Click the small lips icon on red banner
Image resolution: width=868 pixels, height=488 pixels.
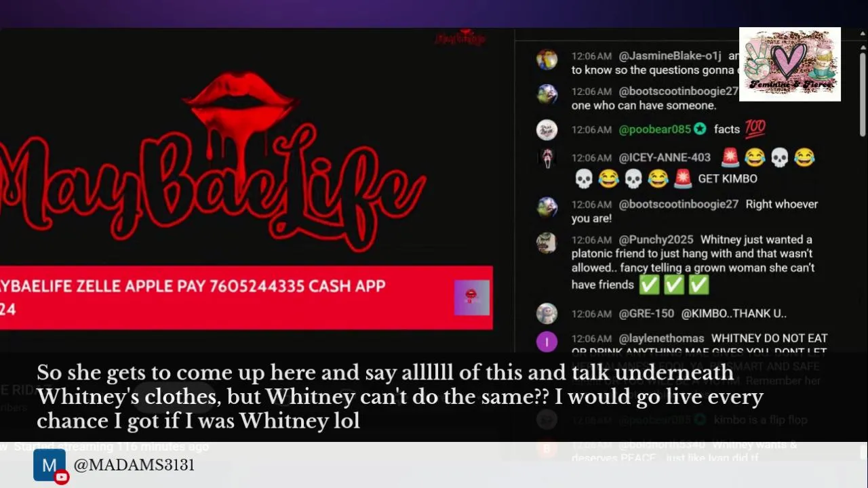[x=472, y=298]
